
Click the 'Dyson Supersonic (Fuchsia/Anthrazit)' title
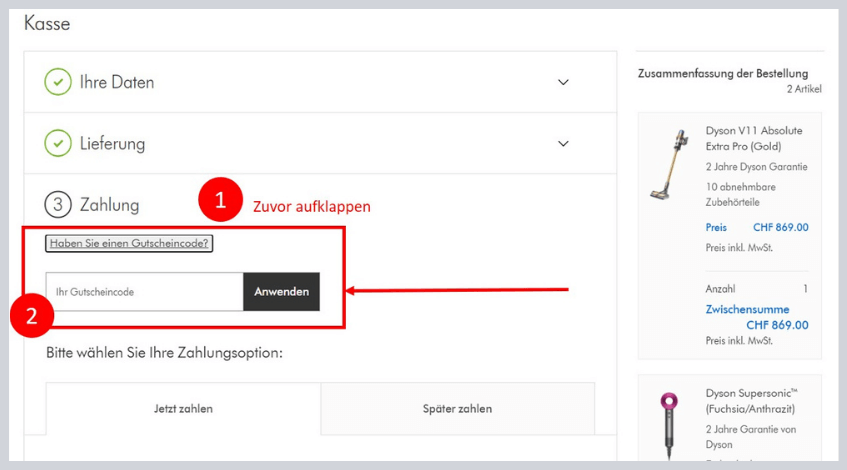[x=751, y=401]
